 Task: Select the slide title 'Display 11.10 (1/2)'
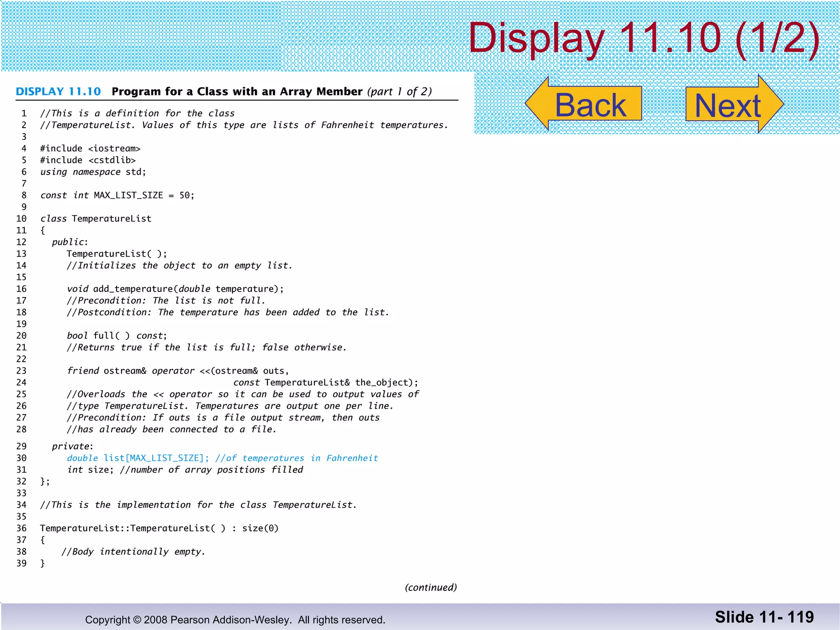click(644, 39)
